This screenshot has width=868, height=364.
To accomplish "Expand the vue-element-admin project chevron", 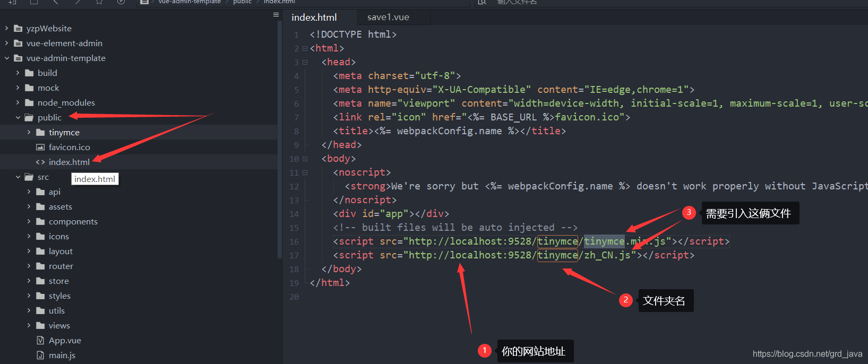I will (x=7, y=44).
